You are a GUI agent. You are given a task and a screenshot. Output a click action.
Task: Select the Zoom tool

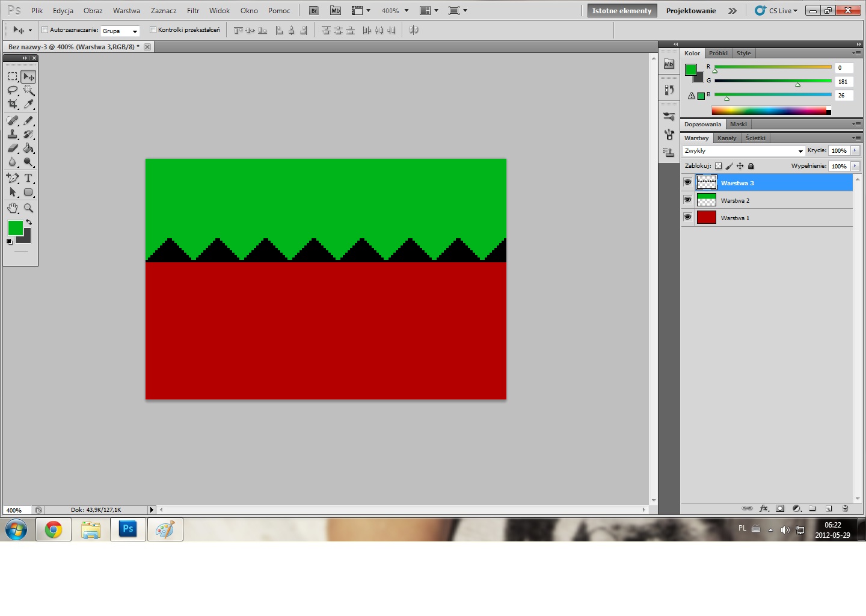28,208
